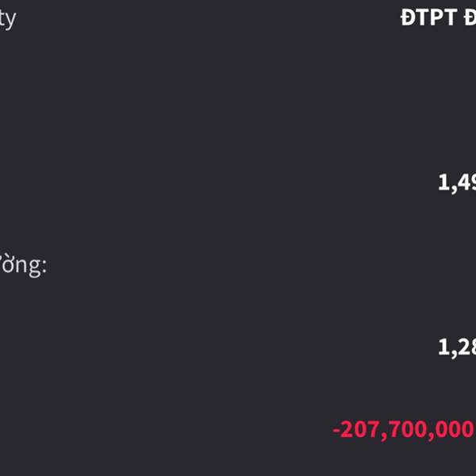Viewport: 476px width, 476px height.
Task: Click the "ty" header text
Action: (8, 19)
